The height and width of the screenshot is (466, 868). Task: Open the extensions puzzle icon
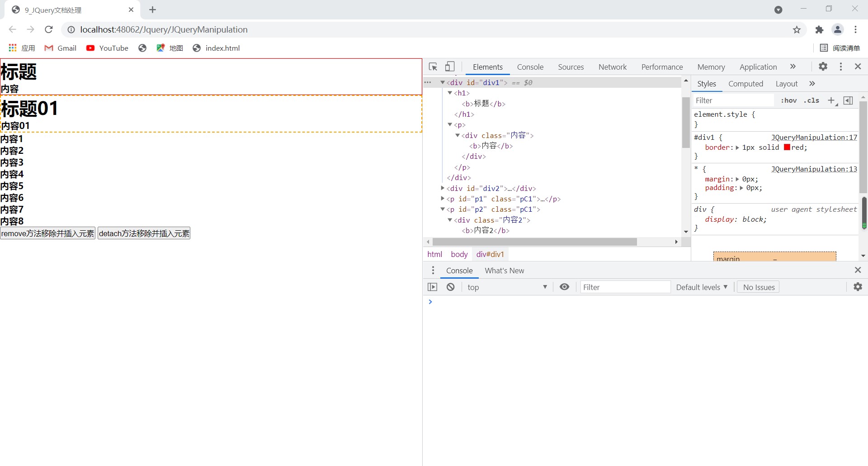coord(819,29)
